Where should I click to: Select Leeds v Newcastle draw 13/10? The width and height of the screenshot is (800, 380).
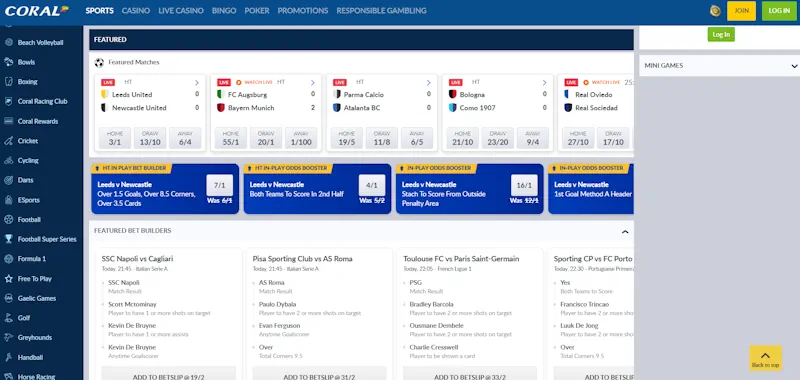pyautogui.click(x=150, y=138)
